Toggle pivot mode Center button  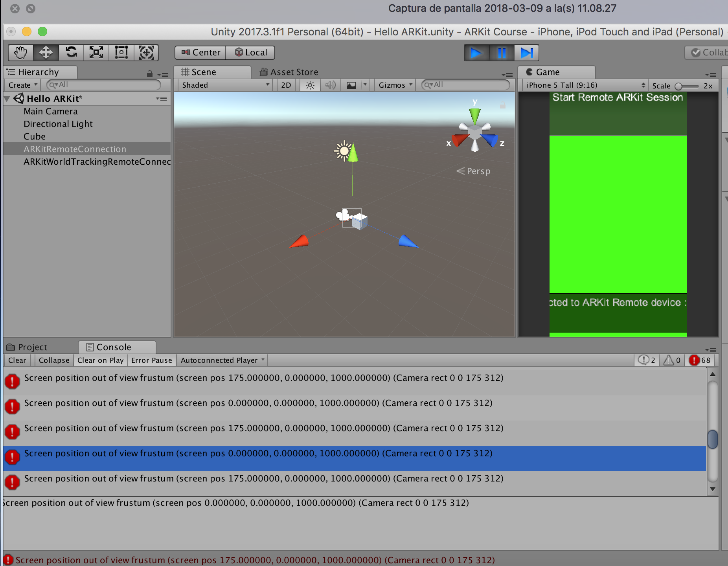pos(200,53)
